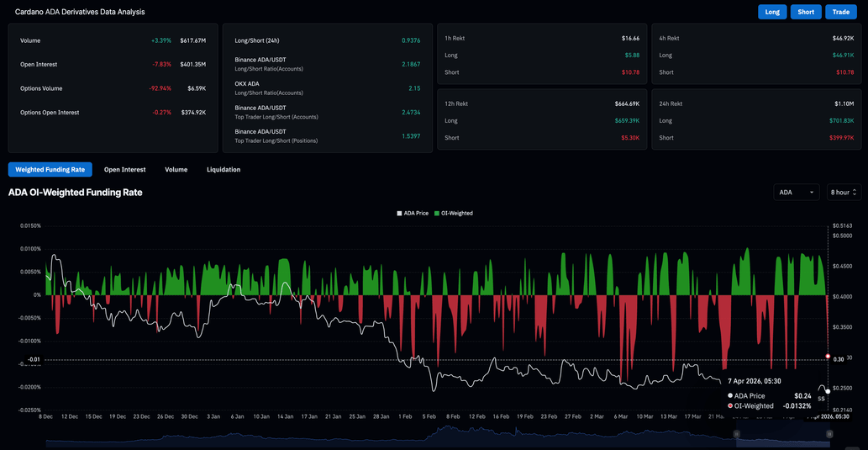
Task: Switch to the Open Interest tab
Action: coord(124,170)
